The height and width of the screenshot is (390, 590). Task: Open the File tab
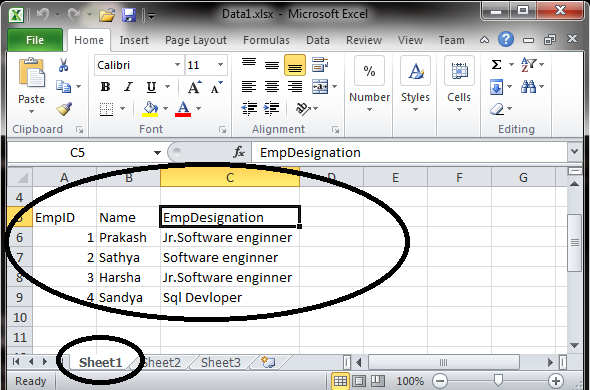pyautogui.click(x=35, y=40)
